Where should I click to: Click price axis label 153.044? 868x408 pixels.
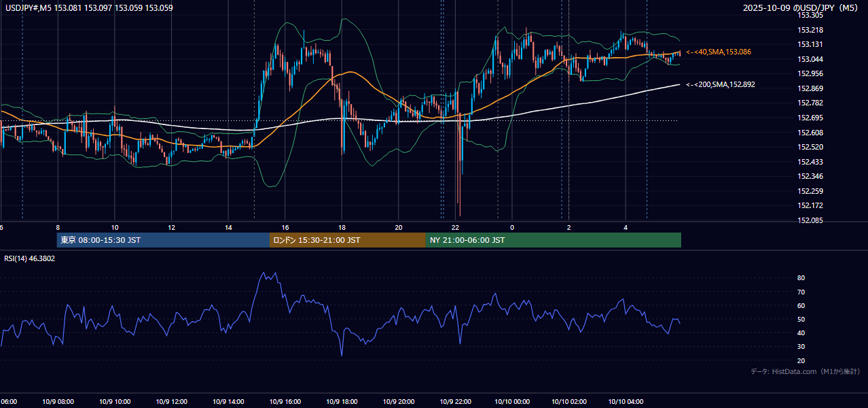pos(810,59)
